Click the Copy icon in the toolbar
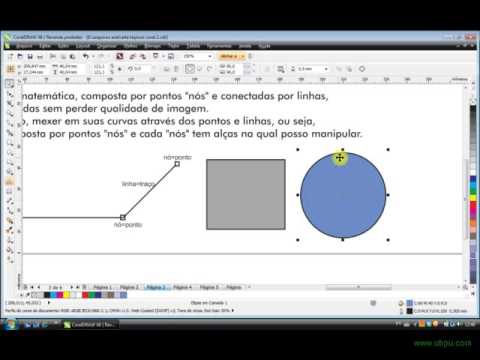This screenshot has height=360, width=480. pyautogui.click(x=63, y=57)
